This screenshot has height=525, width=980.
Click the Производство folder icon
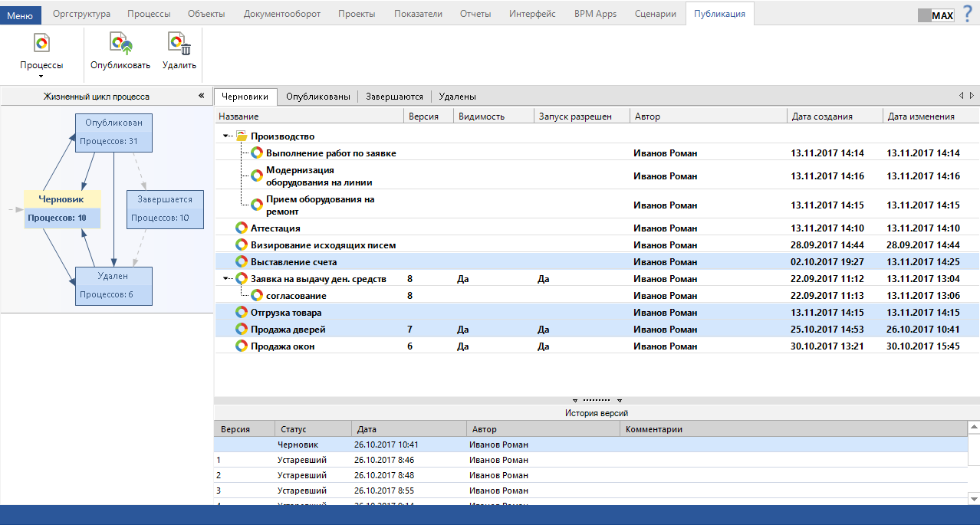(x=242, y=136)
